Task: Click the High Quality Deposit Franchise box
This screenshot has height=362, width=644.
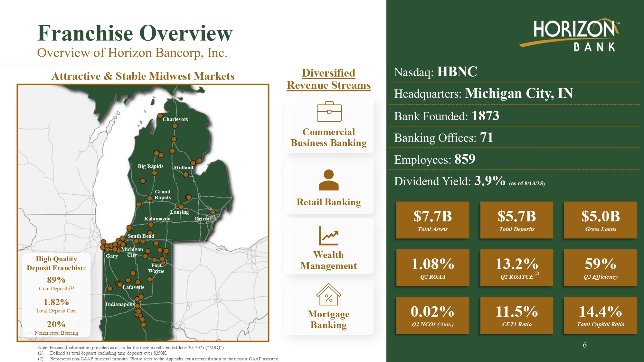Action: coord(56,295)
